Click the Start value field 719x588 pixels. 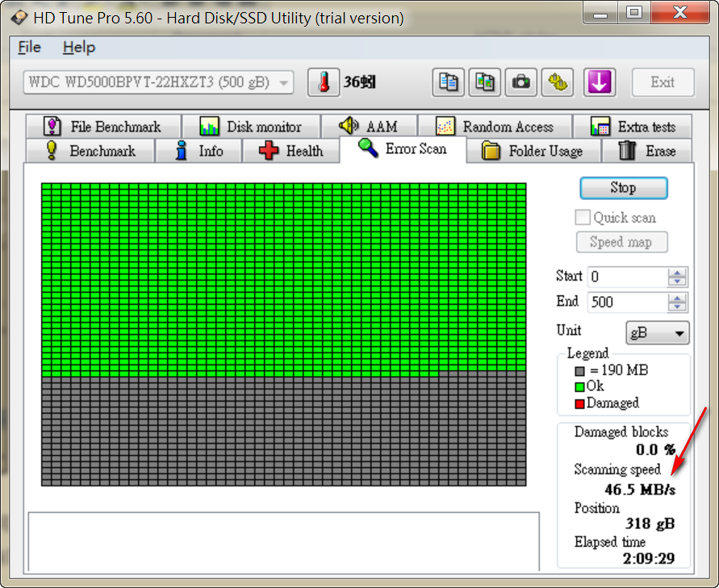point(627,277)
